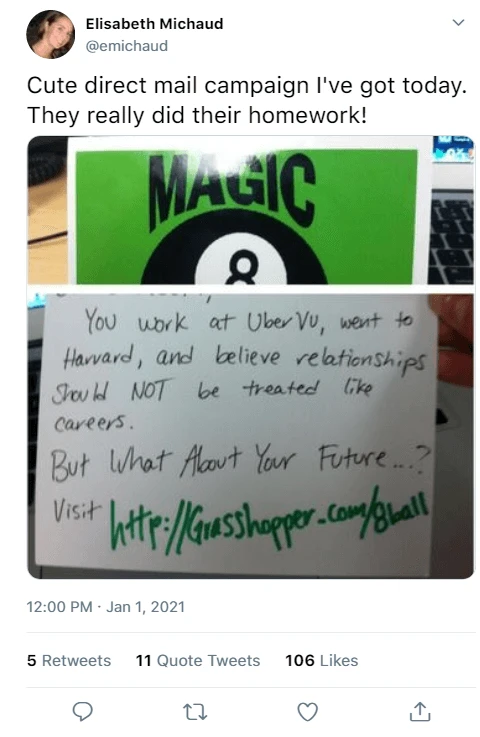Open the share upload icon
Image resolution: width=480 pixels, height=737 pixels.
point(420,711)
